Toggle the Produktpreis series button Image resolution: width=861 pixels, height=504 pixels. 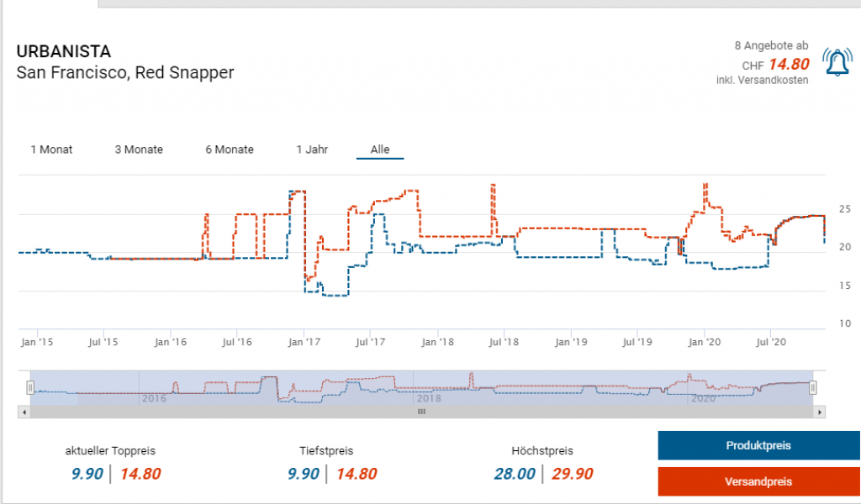tap(758, 446)
